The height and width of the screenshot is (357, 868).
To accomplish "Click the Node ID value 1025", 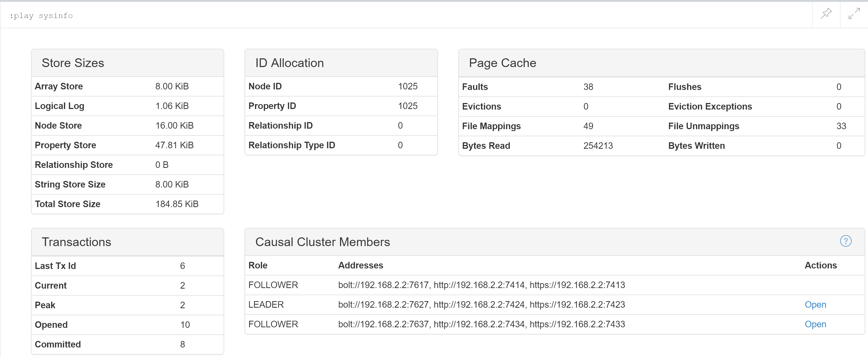I will [x=408, y=86].
